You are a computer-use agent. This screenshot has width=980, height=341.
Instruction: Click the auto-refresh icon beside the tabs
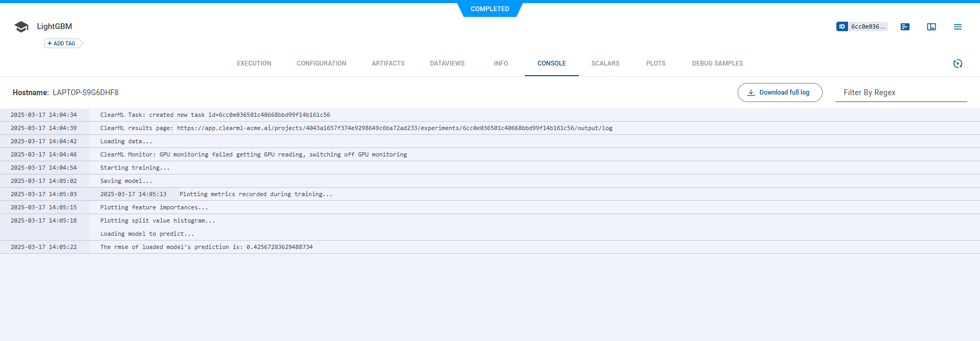tap(957, 63)
